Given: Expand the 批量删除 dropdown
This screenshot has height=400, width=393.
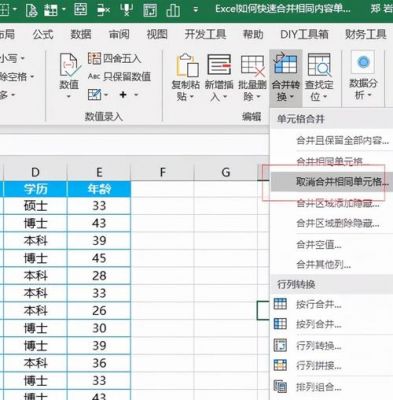Looking at the screenshot, I should [259, 97].
